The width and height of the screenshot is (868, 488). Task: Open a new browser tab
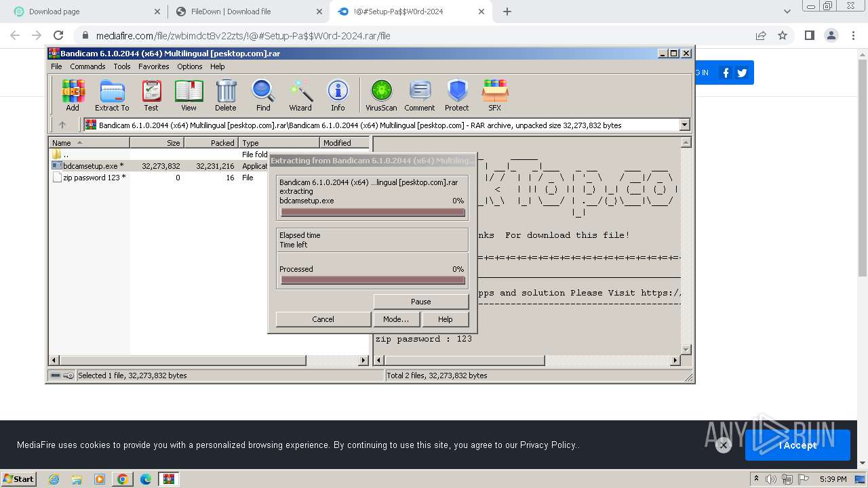point(507,12)
